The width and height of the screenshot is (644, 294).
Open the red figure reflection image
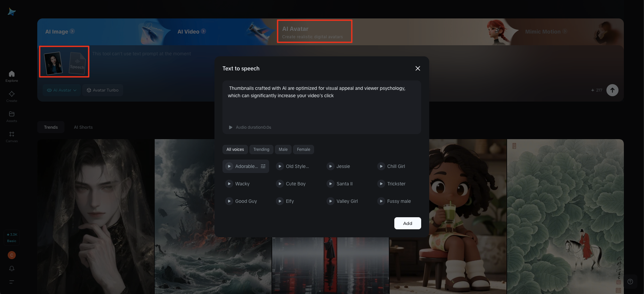click(x=331, y=266)
